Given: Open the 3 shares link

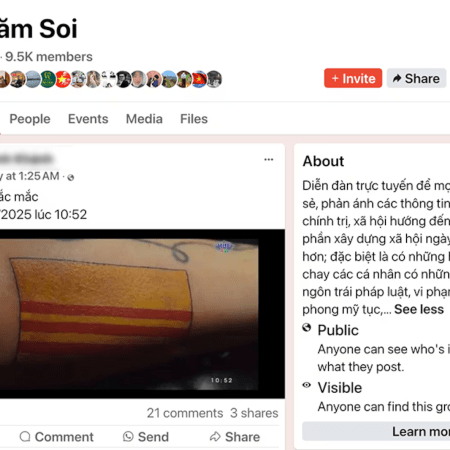Looking at the screenshot, I should coord(254,413).
